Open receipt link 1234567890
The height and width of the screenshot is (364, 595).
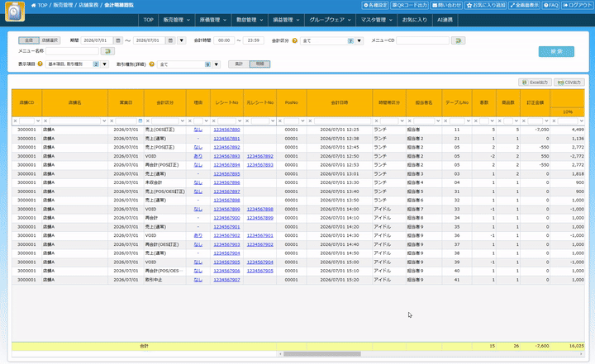(226, 130)
